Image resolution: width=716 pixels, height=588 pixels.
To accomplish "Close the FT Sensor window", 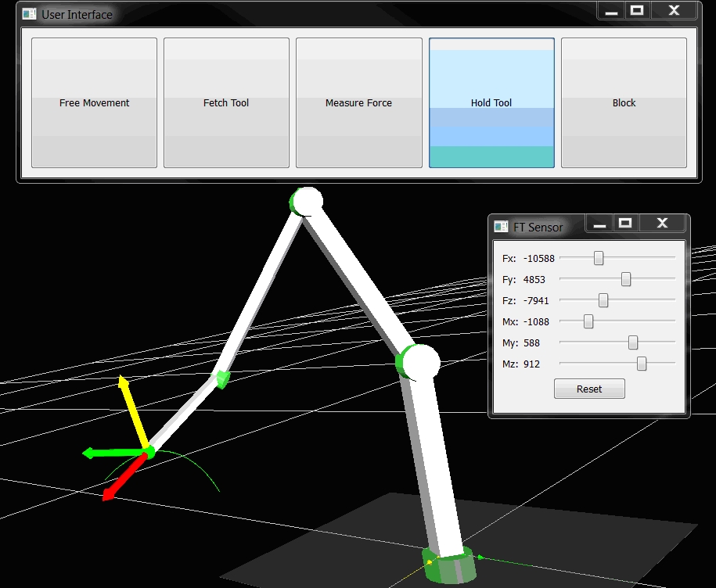I will [x=662, y=224].
